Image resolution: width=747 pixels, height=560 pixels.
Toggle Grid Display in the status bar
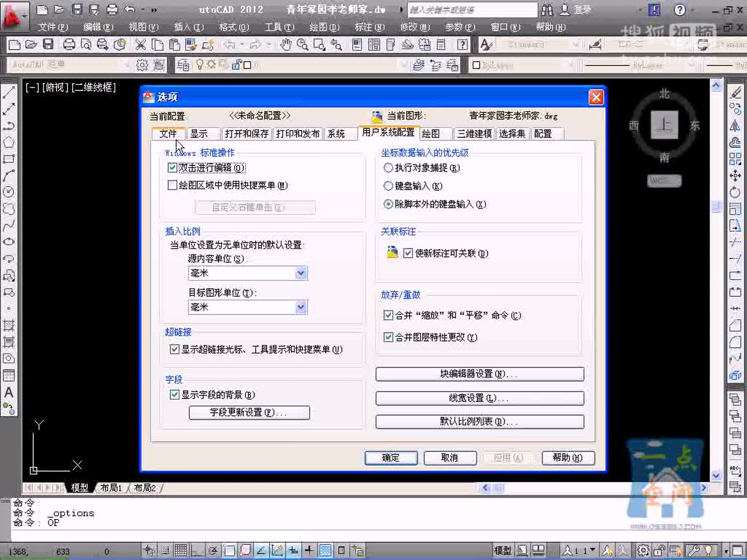click(x=181, y=550)
